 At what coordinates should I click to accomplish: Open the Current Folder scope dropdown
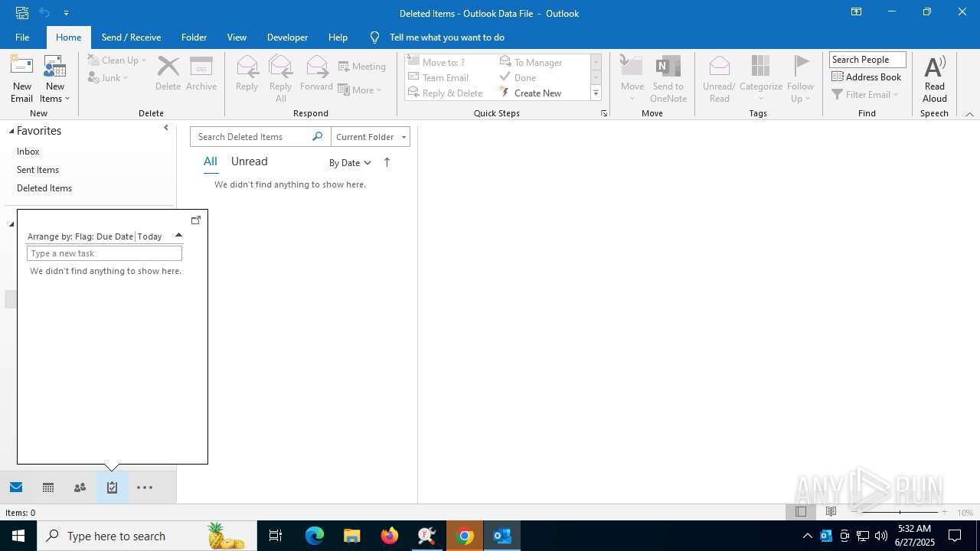(x=370, y=137)
